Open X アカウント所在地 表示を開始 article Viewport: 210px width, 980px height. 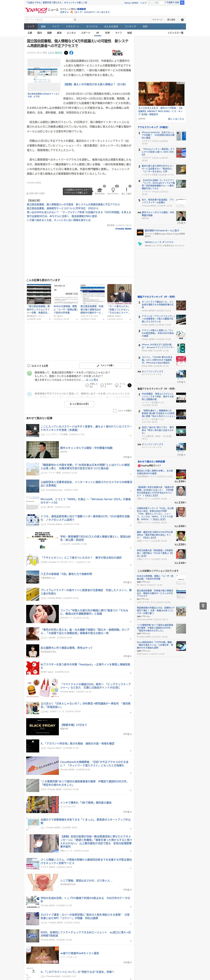77,743
